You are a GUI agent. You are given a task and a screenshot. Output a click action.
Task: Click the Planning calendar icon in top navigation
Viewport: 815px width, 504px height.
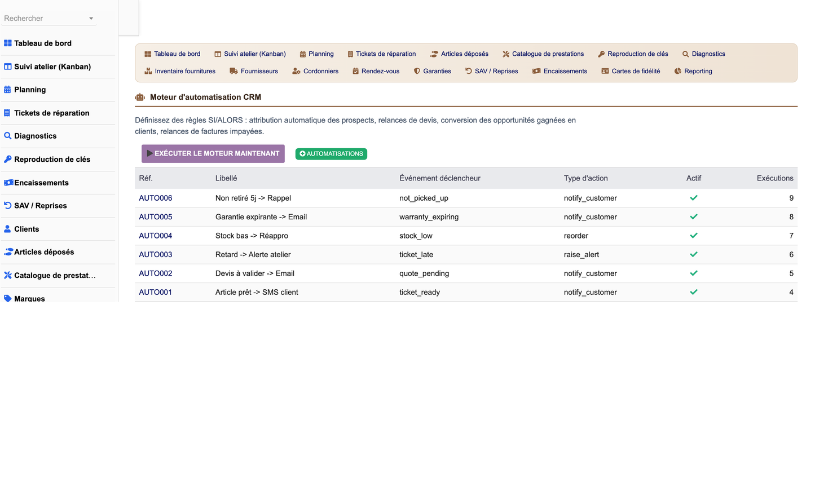[303, 54]
